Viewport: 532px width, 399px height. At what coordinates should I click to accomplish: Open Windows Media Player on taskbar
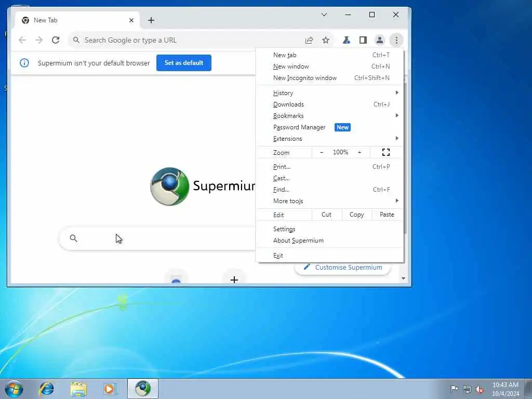click(x=110, y=389)
